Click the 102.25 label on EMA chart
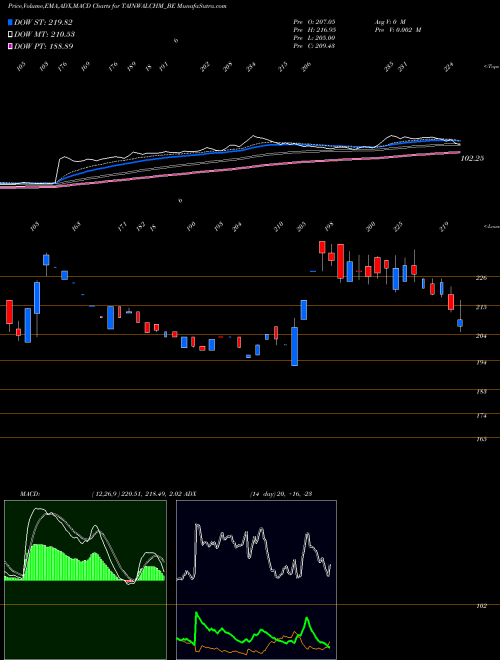Viewport: 500px width, 660px height. tap(473, 159)
